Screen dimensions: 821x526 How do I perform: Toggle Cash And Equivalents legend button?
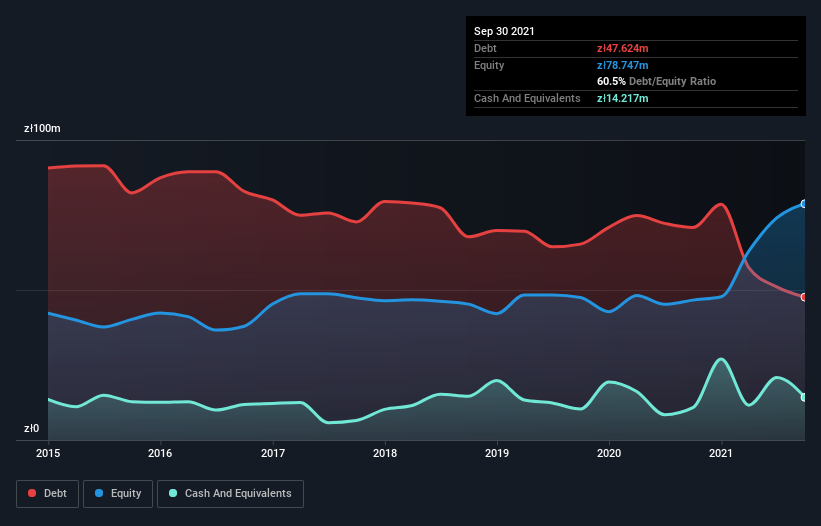(x=230, y=494)
